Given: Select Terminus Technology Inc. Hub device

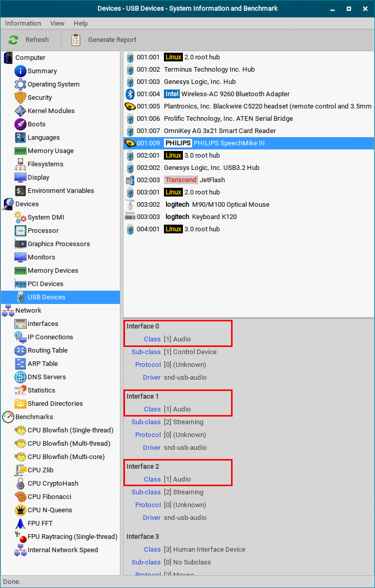Looking at the screenshot, I should coord(248,70).
